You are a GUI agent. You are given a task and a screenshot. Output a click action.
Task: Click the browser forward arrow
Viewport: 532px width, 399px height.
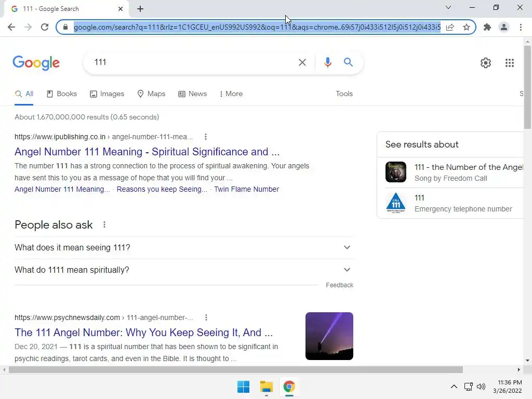coord(28,27)
